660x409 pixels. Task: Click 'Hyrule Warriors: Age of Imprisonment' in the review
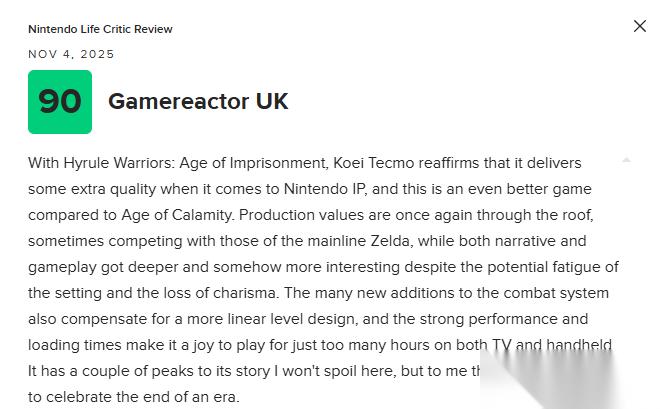[189, 163]
